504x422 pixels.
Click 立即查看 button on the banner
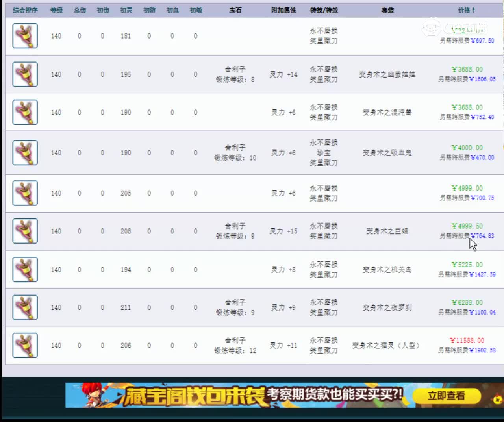tap(447, 395)
